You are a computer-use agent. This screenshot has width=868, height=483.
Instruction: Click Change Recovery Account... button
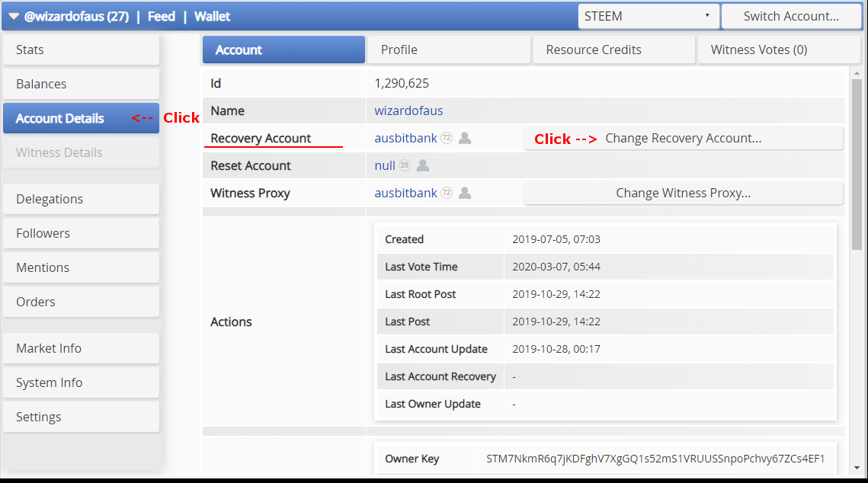tap(683, 139)
